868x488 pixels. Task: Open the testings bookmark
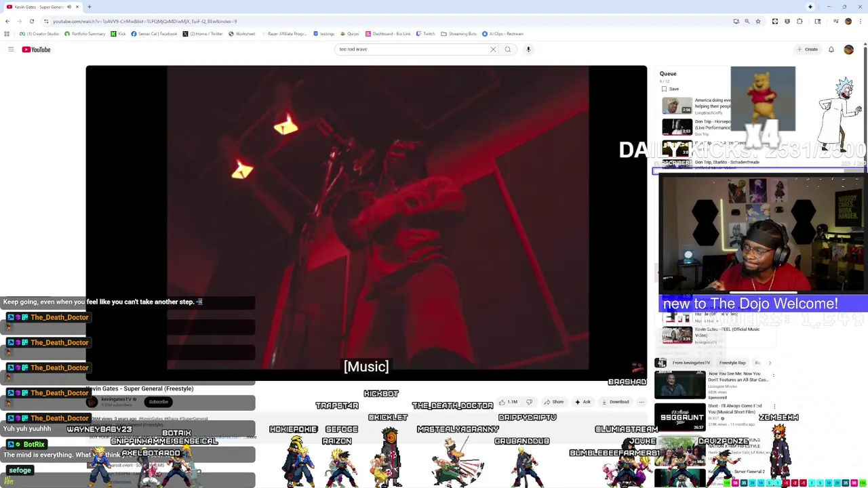tap(323, 34)
